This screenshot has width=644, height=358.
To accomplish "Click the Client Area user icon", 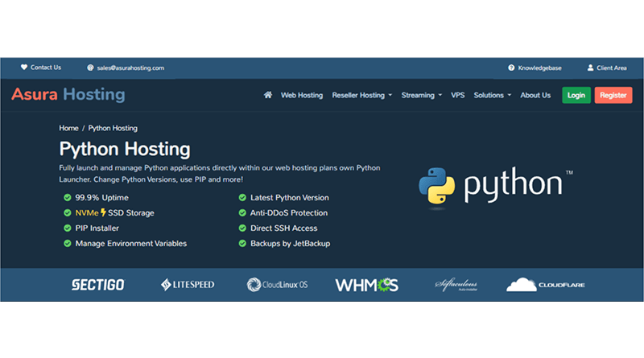I will click(x=590, y=68).
